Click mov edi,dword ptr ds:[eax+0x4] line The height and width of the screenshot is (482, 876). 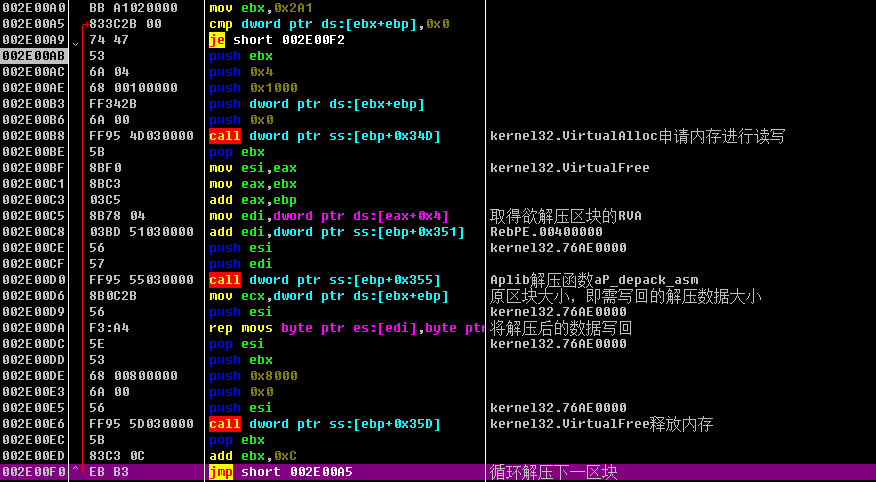[x=328, y=216]
